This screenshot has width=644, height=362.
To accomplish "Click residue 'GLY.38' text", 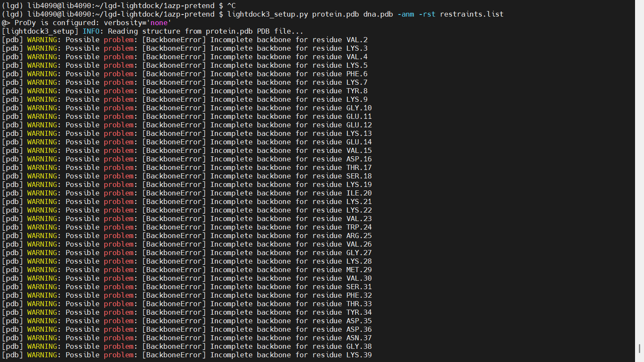I will pyautogui.click(x=359, y=346).
